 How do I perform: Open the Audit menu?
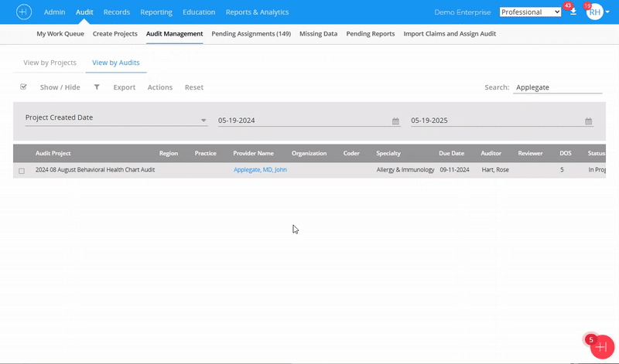coord(84,12)
